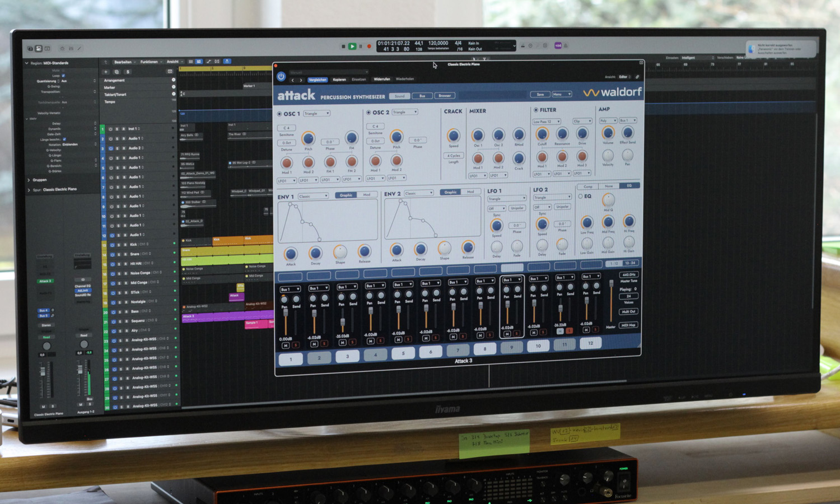
Task: Toggle the EQ enable radio button
Action: click(x=580, y=197)
